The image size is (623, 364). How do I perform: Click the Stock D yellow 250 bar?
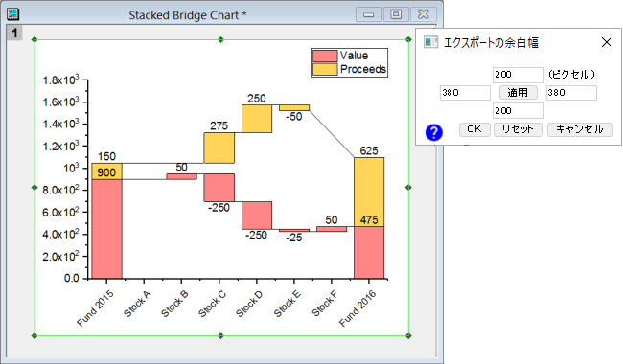click(257, 119)
